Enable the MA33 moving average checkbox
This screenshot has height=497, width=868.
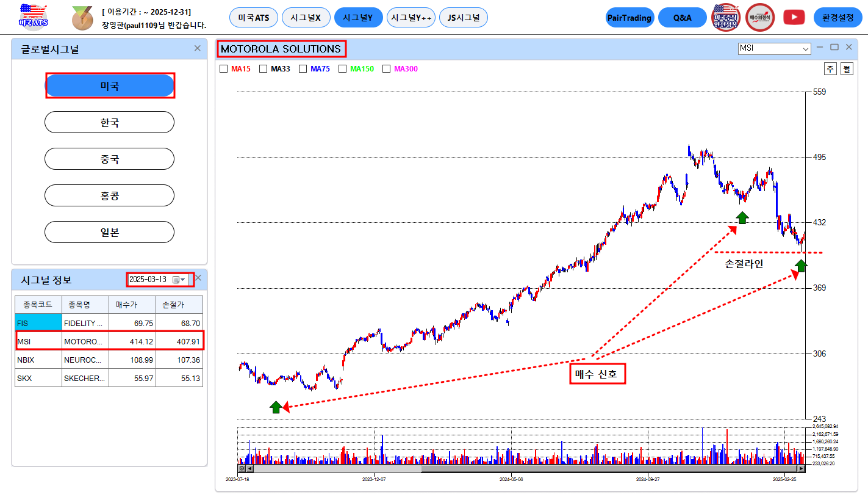point(264,69)
